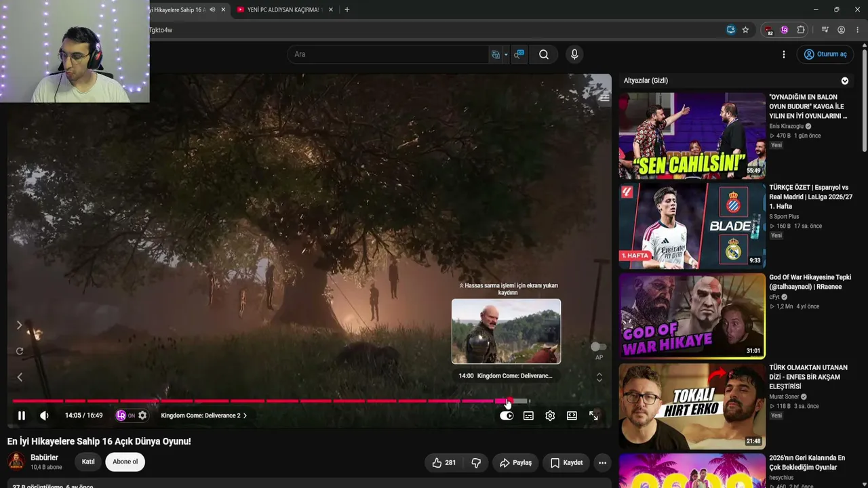Open the video player settings gear
The height and width of the screenshot is (488, 868).
(550, 415)
